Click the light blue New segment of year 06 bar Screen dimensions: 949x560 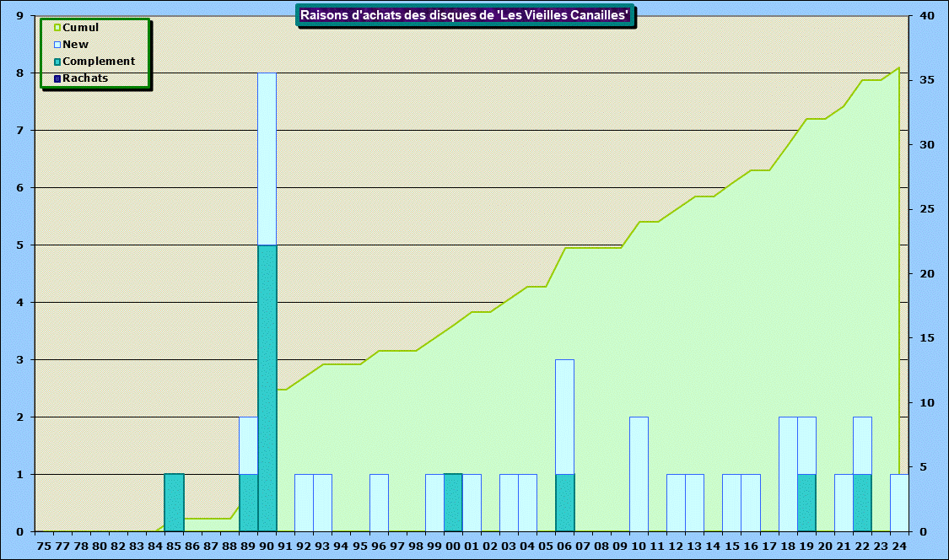[564, 417]
